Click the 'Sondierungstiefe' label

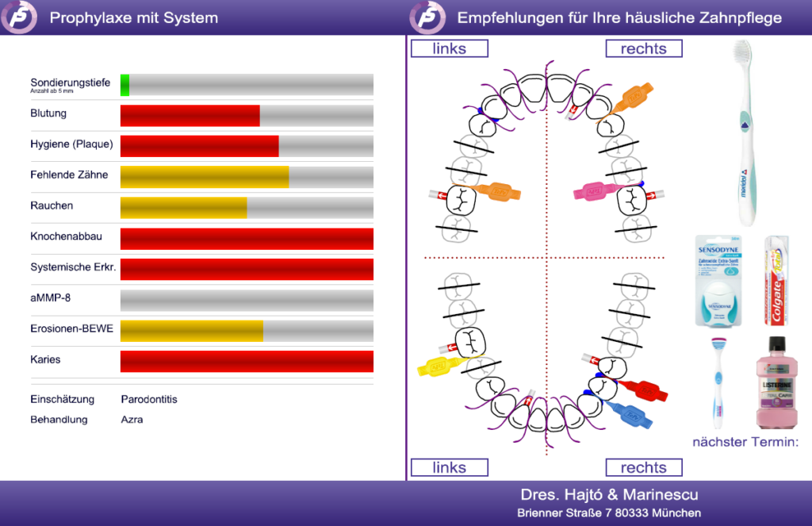click(71, 83)
